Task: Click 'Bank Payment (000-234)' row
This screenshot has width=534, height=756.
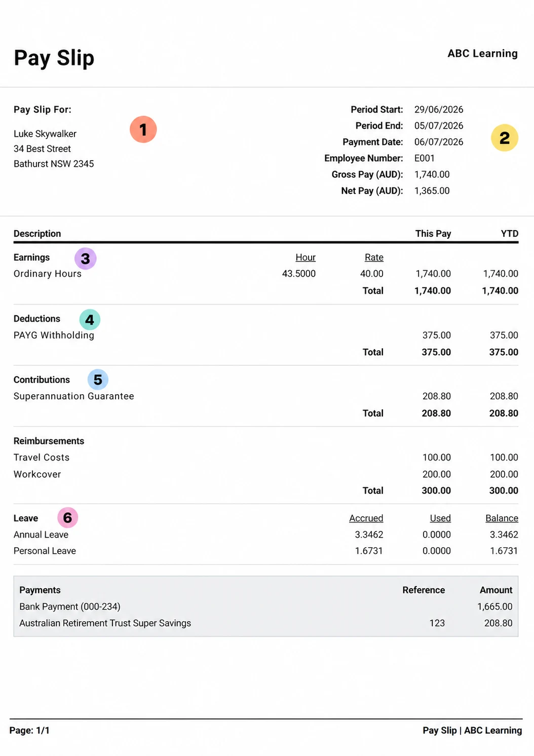Action: tap(70, 607)
